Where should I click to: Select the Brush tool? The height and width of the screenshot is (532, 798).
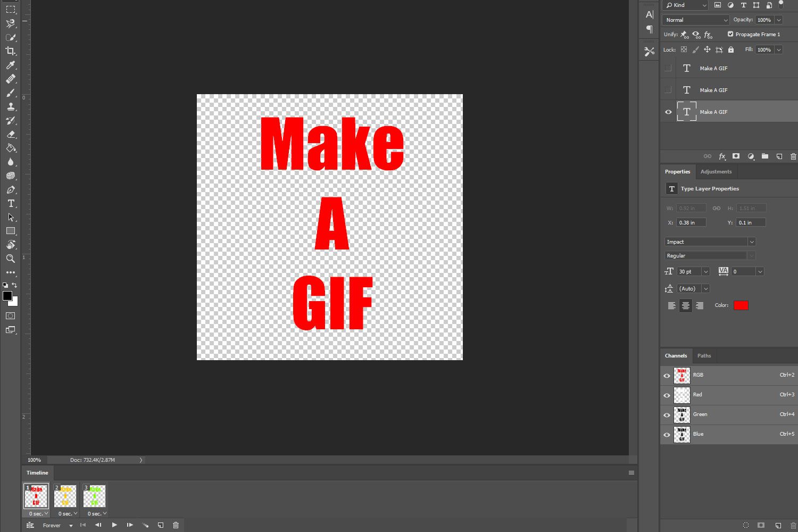11,93
